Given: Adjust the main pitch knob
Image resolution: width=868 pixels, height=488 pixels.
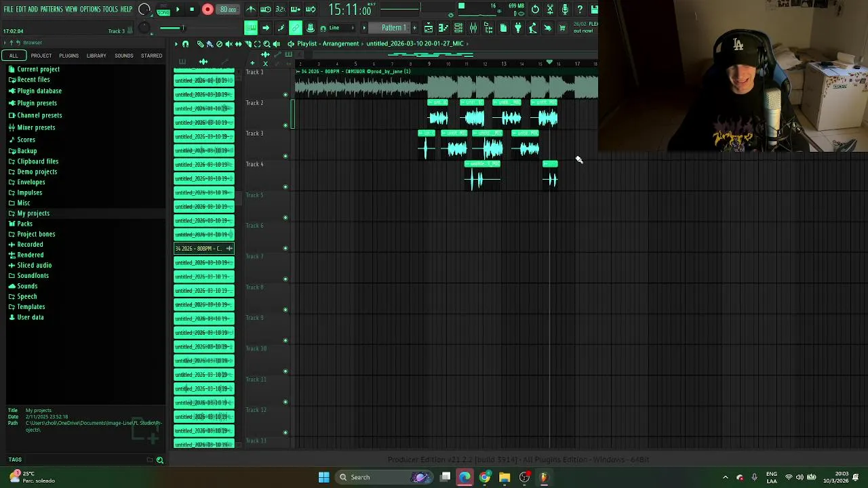Looking at the screenshot, I should coord(144,28).
